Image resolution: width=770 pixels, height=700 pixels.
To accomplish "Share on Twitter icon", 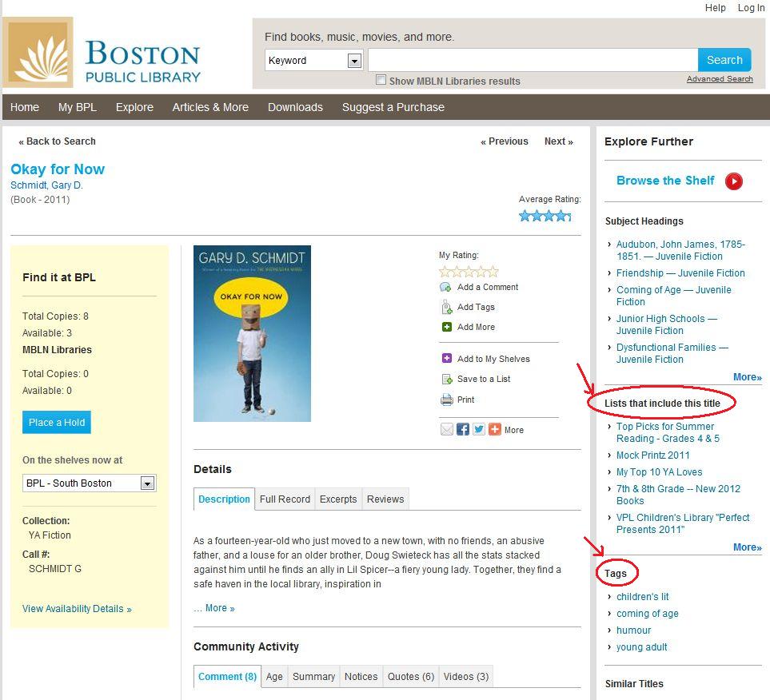I will click(x=479, y=430).
